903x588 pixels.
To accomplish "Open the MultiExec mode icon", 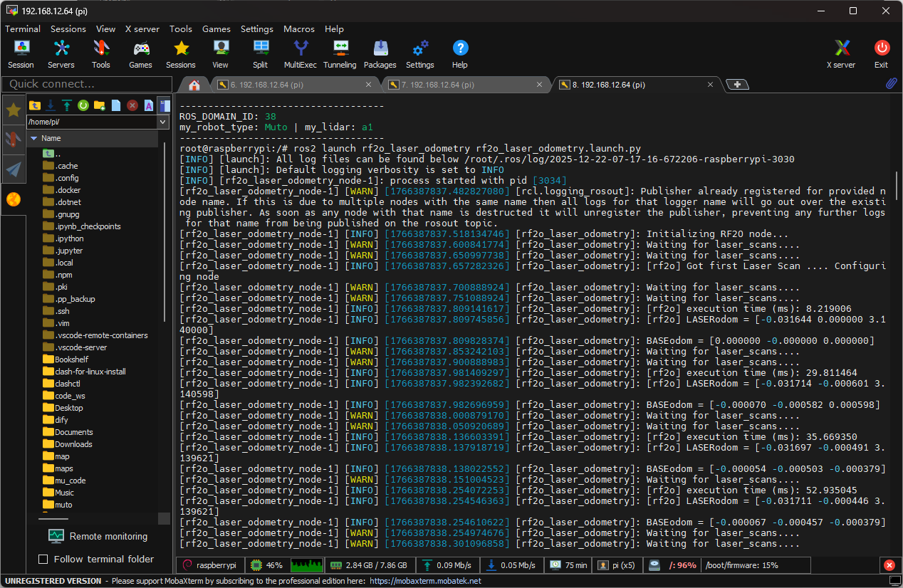I will point(301,54).
